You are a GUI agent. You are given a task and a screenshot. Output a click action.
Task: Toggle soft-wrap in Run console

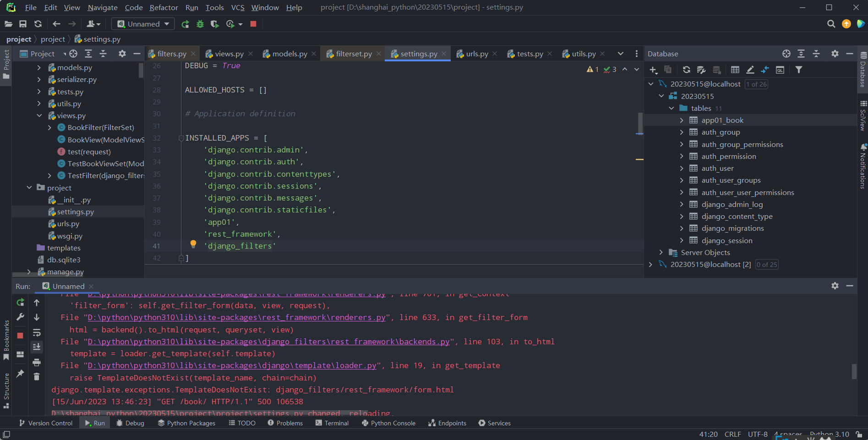37,332
